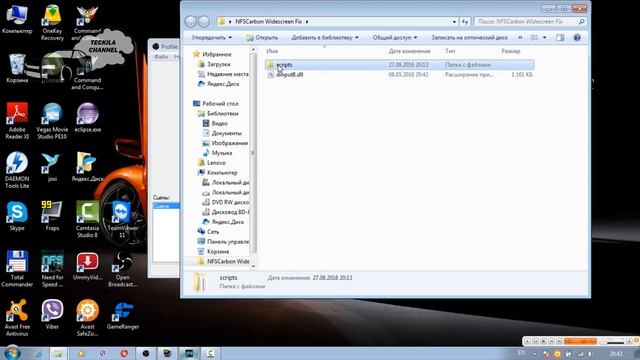Launch Avast Free Antivirus from desktop
Image resolution: width=640 pixels, height=360 pixels.
pos(17,318)
